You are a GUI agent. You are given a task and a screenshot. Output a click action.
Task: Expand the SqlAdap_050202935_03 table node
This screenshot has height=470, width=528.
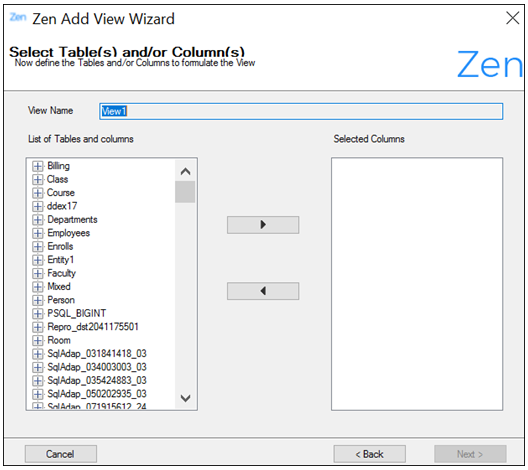(38, 394)
